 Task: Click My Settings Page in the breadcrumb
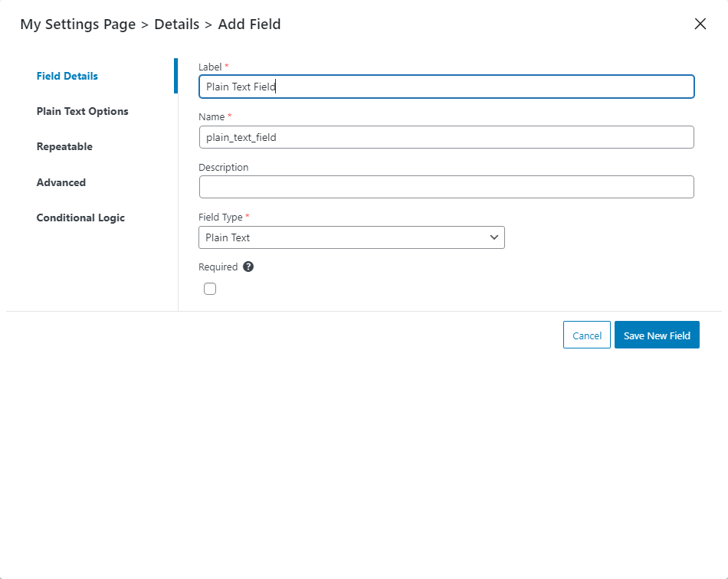coord(78,25)
